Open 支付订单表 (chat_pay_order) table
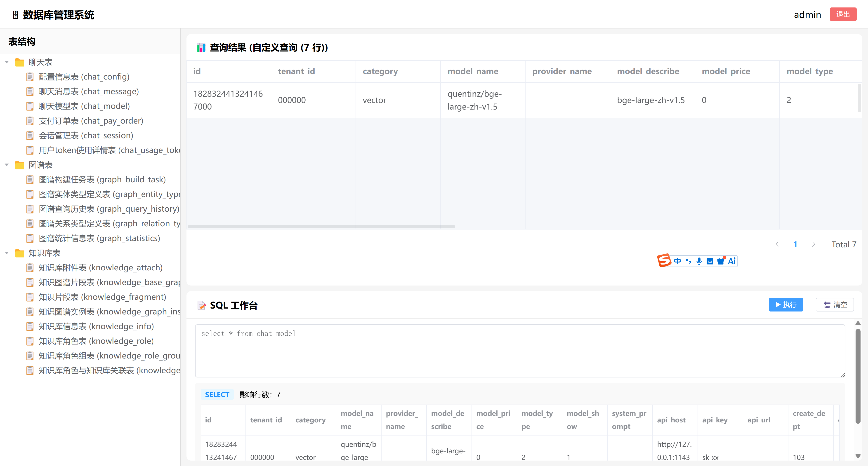This screenshot has width=868, height=466. click(x=91, y=121)
